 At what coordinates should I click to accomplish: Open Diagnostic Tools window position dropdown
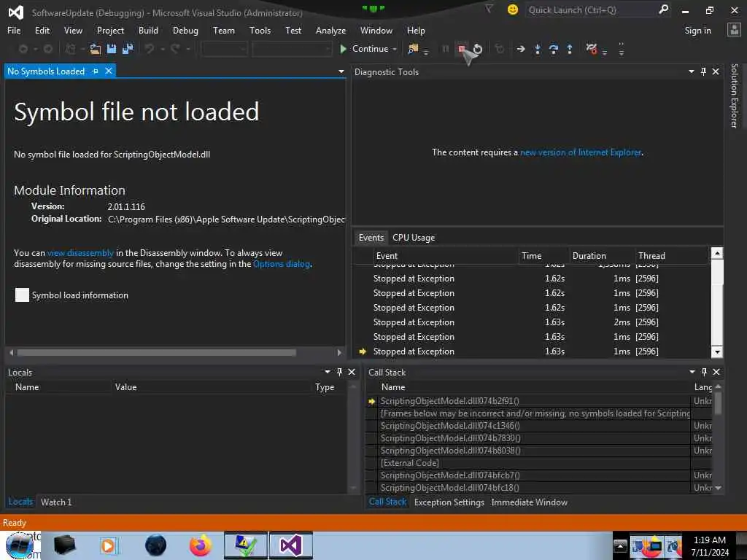coord(692,71)
